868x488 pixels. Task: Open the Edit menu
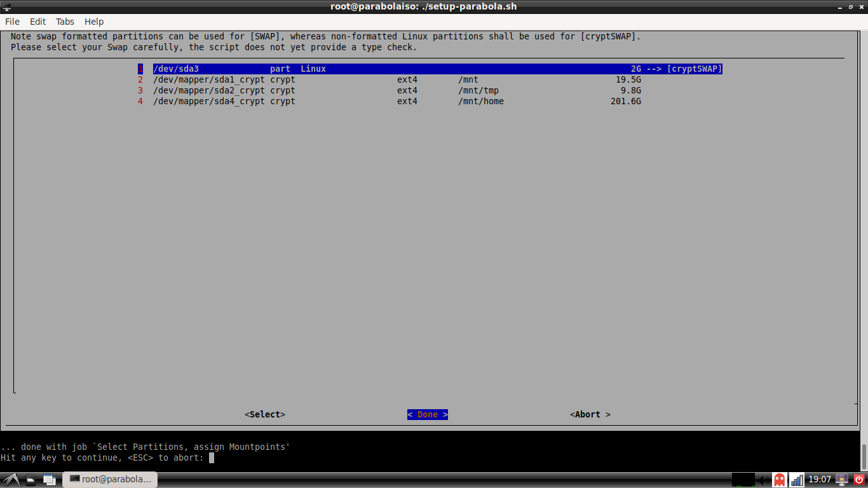pyautogui.click(x=37, y=22)
